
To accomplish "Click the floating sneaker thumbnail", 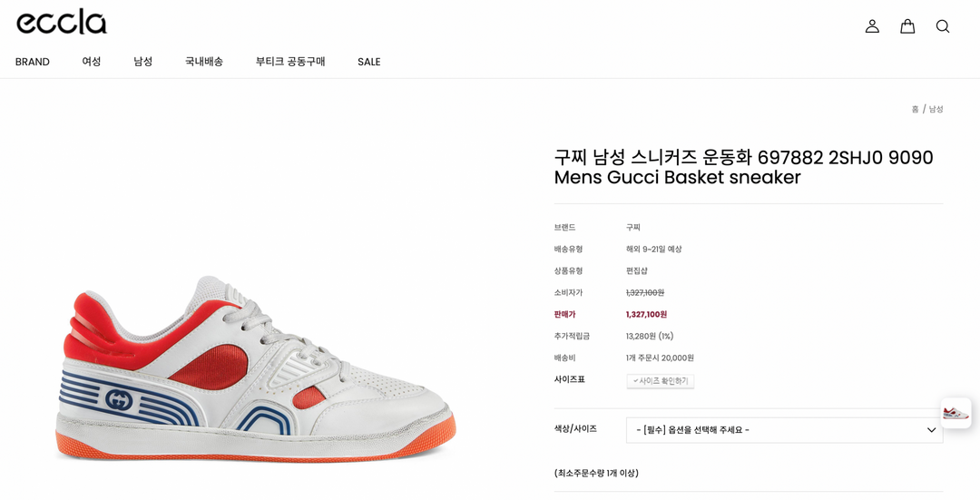I will (956, 413).
